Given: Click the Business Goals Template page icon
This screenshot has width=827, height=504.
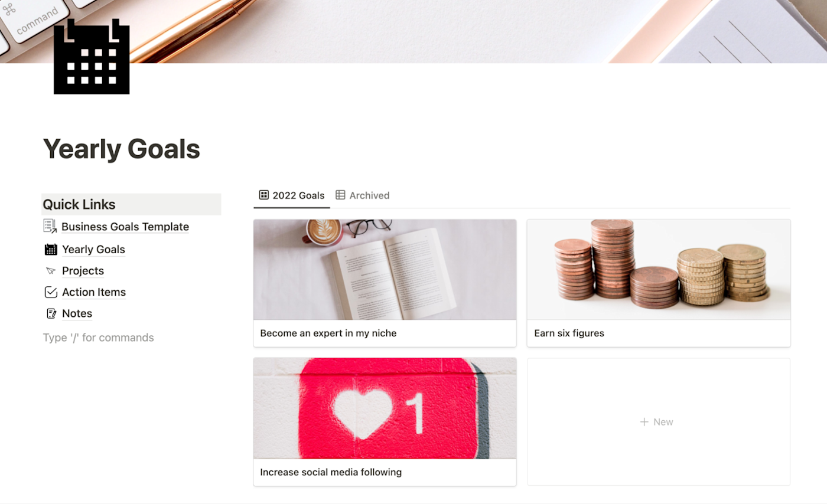Looking at the screenshot, I should pyautogui.click(x=50, y=227).
